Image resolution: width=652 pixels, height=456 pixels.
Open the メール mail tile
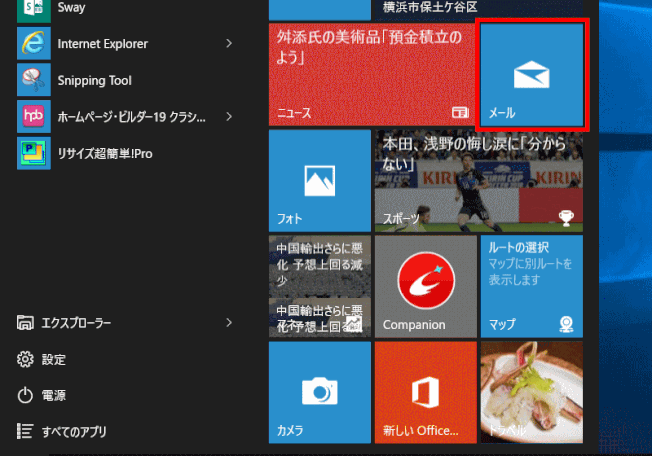click(532, 75)
